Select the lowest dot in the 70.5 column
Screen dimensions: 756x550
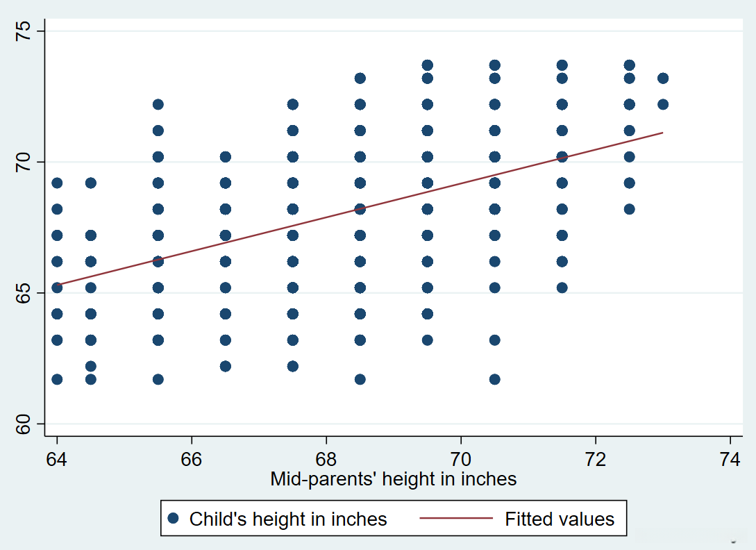point(494,379)
